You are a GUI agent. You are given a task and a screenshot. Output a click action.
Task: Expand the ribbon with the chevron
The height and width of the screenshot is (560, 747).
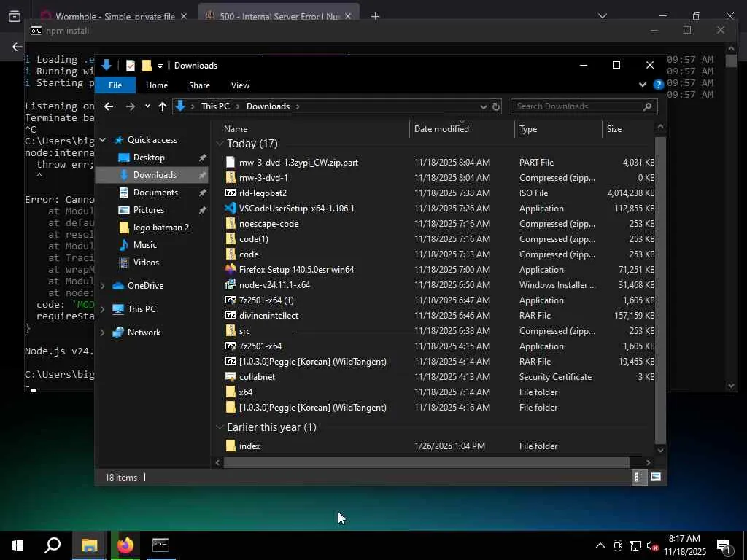coord(642,85)
